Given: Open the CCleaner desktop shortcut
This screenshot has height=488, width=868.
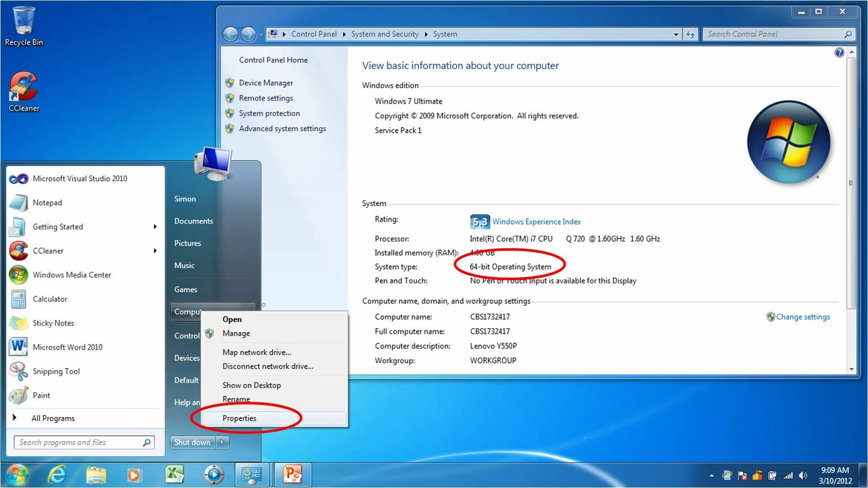Looking at the screenshot, I should coord(24,91).
